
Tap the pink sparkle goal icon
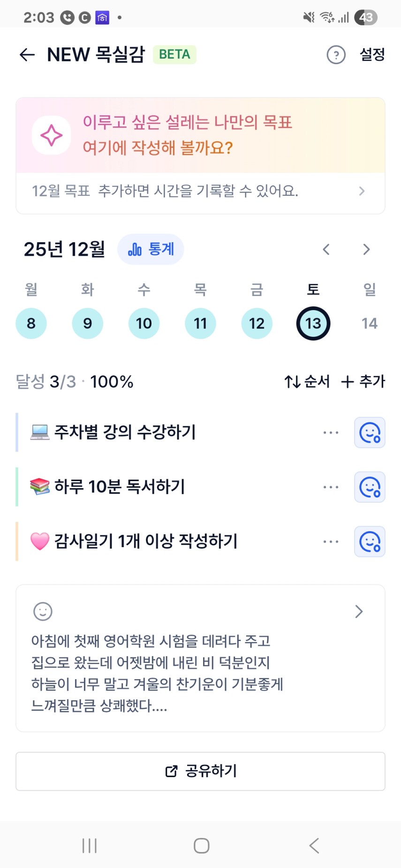click(x=51, y=135)
